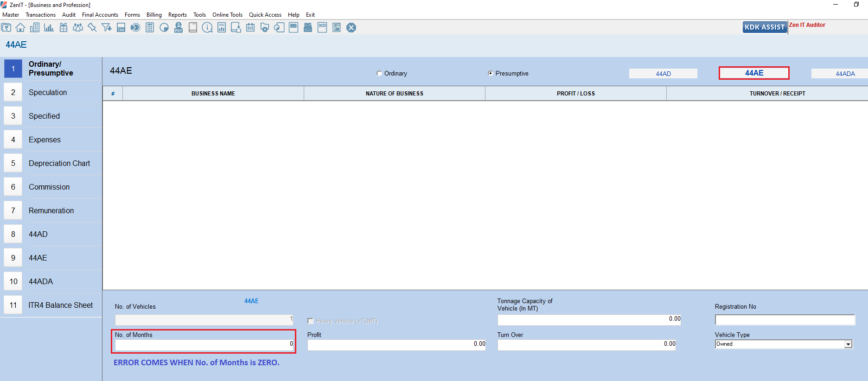Image resolution: width=868 pixels, height=381 pixels.
Task: Open the TAX toolbar icon
Action: 121,28
